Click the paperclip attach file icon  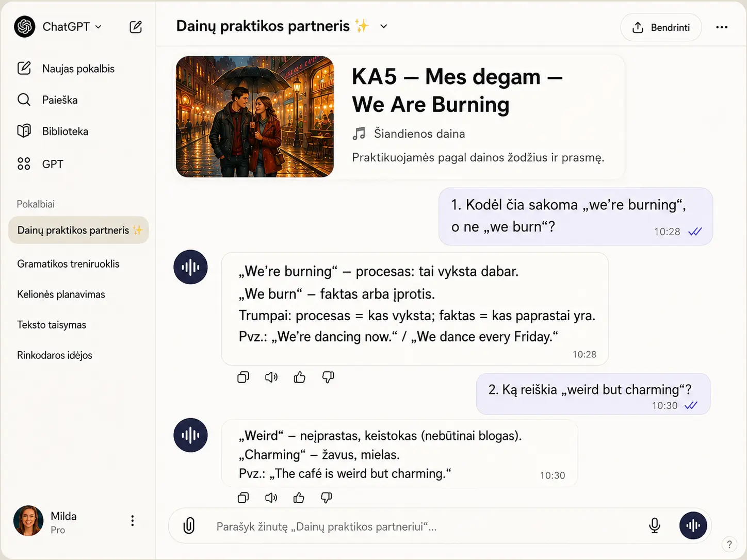(x=189, y=526)
